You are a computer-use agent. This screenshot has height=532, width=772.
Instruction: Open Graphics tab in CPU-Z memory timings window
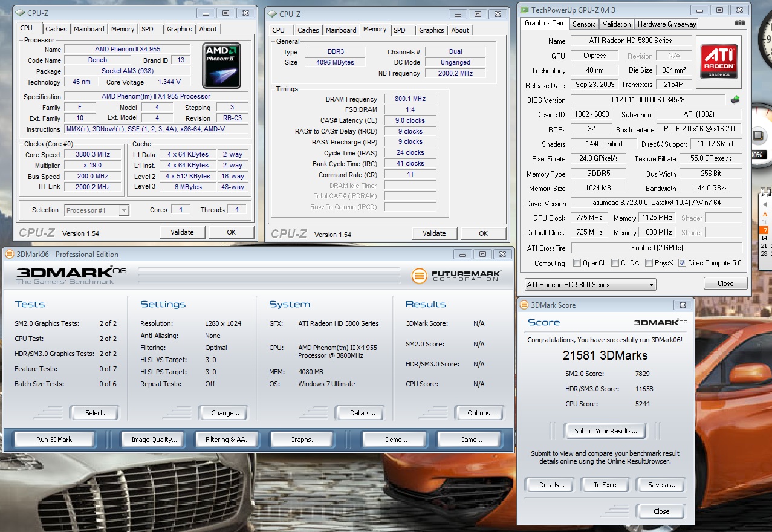tap(431, 30)
